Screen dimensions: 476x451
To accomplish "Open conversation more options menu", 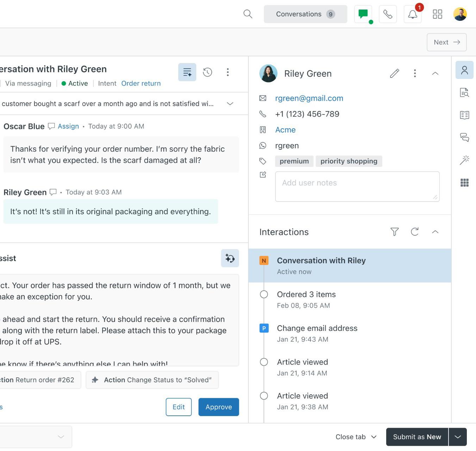I will 228,72.
